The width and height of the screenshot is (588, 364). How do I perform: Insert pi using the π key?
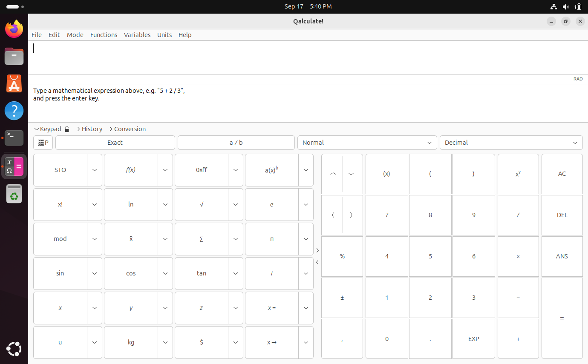click(x=271, y=239)
